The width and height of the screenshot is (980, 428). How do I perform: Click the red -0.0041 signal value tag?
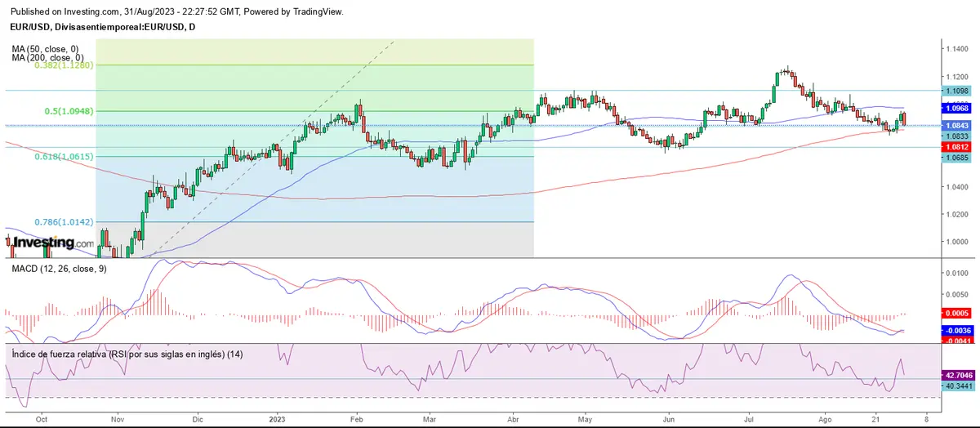957,340
